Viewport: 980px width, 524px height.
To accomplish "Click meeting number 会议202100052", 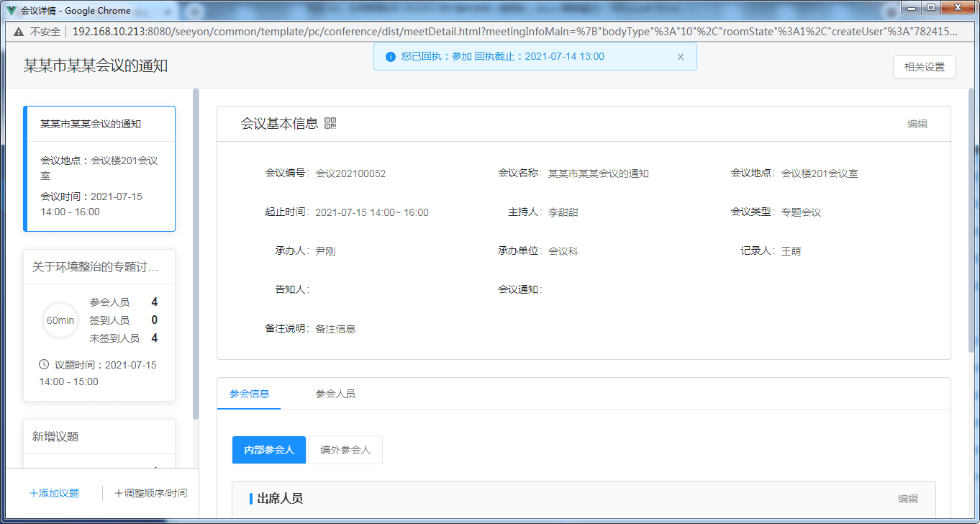I will click(350, 173).
